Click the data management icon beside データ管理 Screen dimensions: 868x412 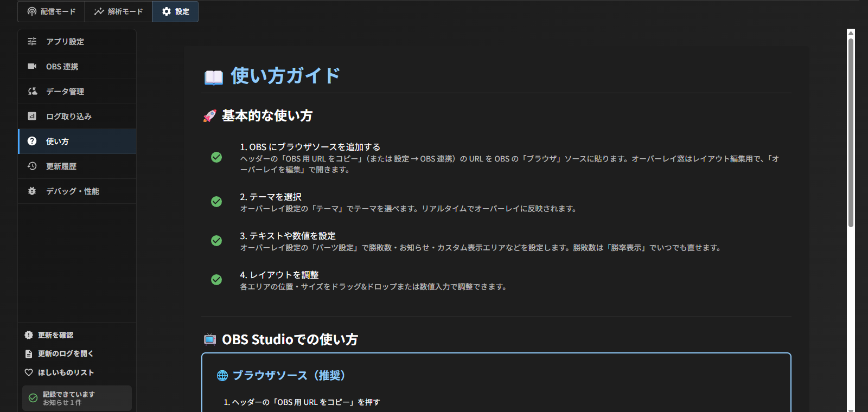[33, 91]
